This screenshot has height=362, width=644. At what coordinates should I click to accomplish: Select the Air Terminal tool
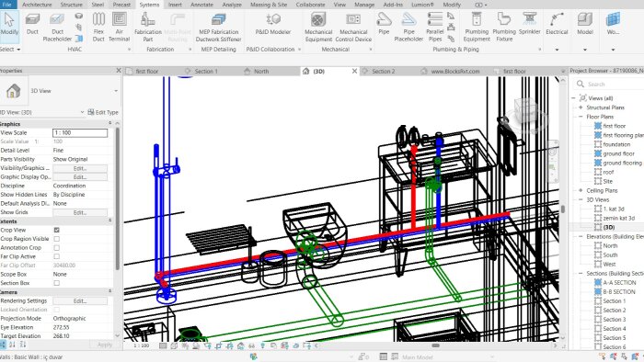point(119,27)
